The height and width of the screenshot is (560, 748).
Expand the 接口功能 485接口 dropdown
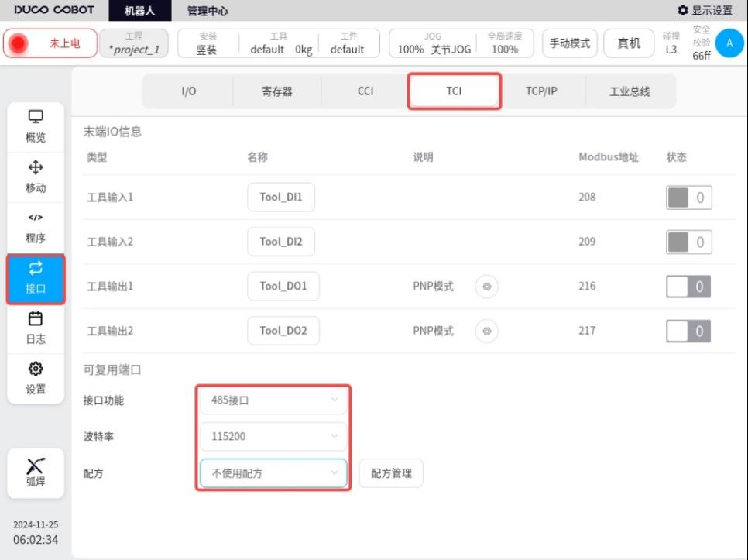(273, 400)
